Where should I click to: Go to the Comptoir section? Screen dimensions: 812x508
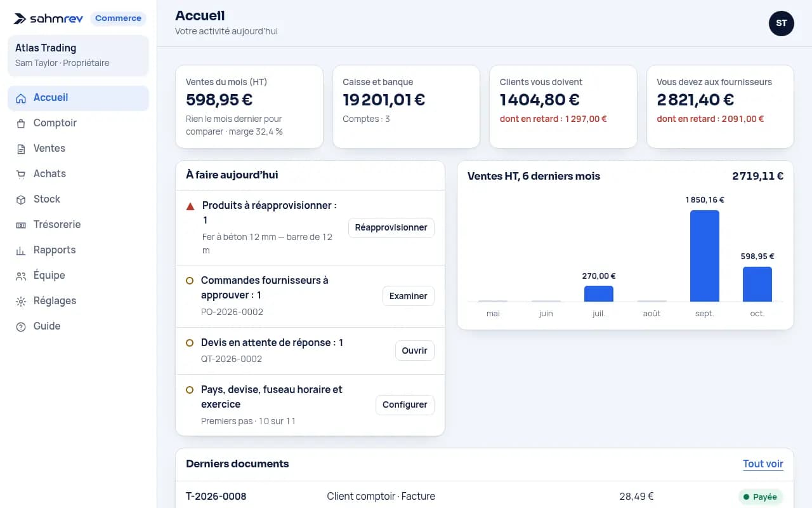pyautogui.click(x=79, y=123)
